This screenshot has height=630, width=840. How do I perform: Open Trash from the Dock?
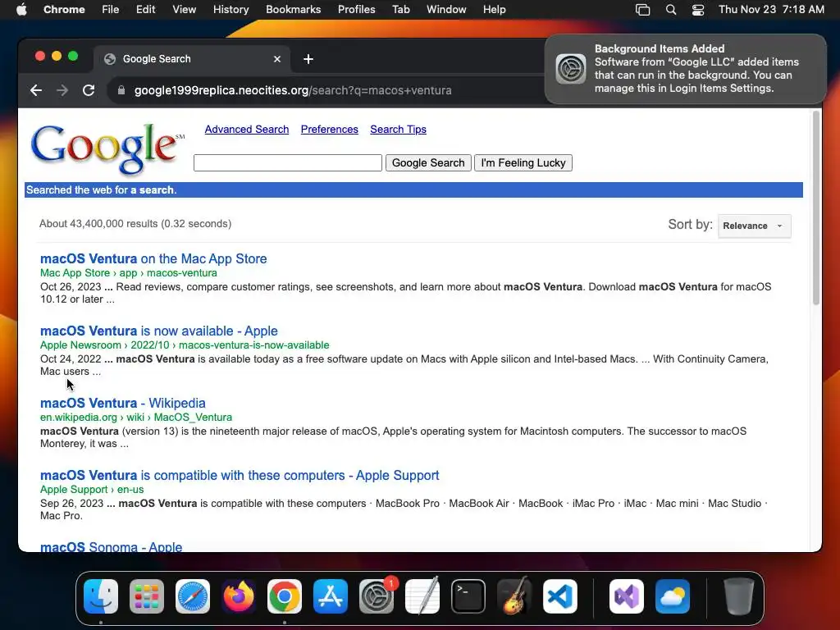coord(739,596)
